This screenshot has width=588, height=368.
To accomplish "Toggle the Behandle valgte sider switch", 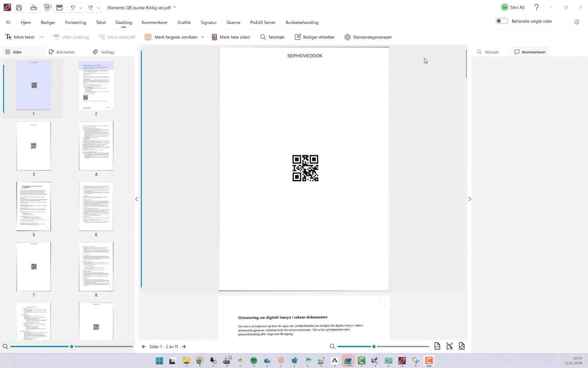I will point(502,21).
